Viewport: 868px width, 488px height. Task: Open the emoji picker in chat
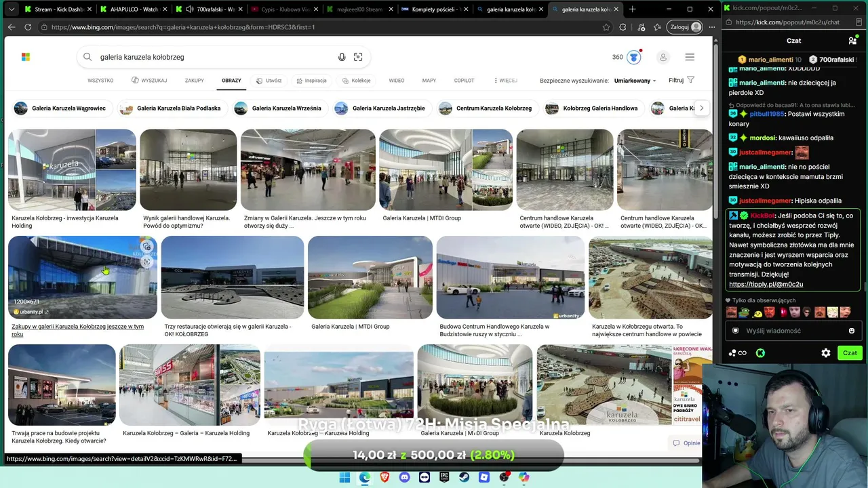(x=852, y=331)
